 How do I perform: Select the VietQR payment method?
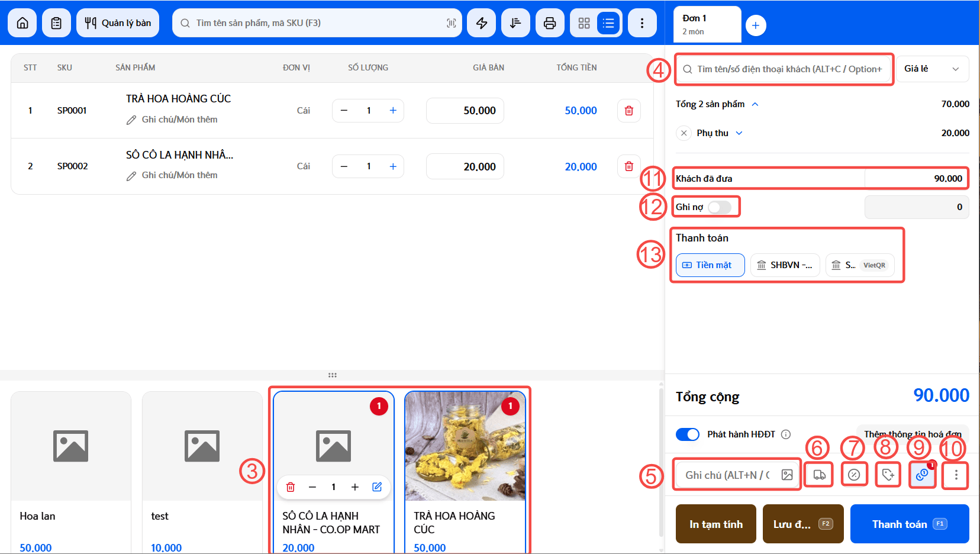[860, 265]
